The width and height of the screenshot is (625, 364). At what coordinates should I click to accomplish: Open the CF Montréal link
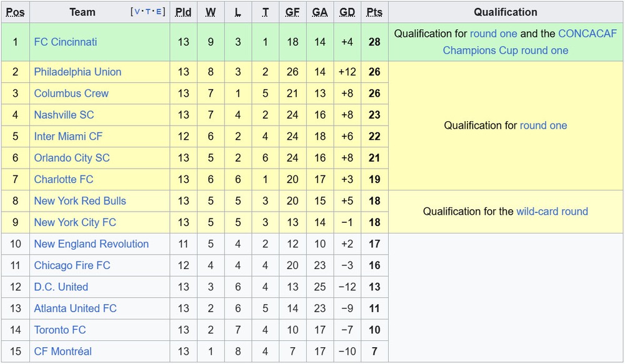pyautogui.click(x=62, y=352)
